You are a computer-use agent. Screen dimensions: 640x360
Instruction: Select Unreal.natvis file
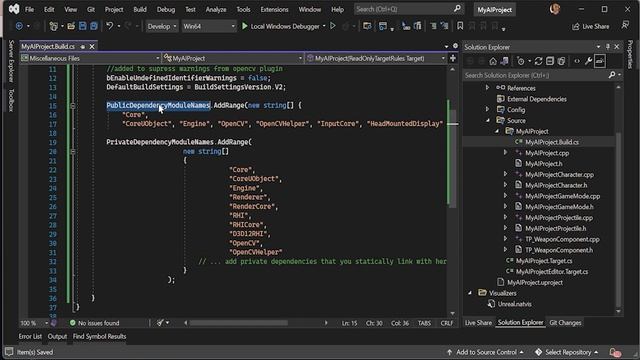point(514,304)
